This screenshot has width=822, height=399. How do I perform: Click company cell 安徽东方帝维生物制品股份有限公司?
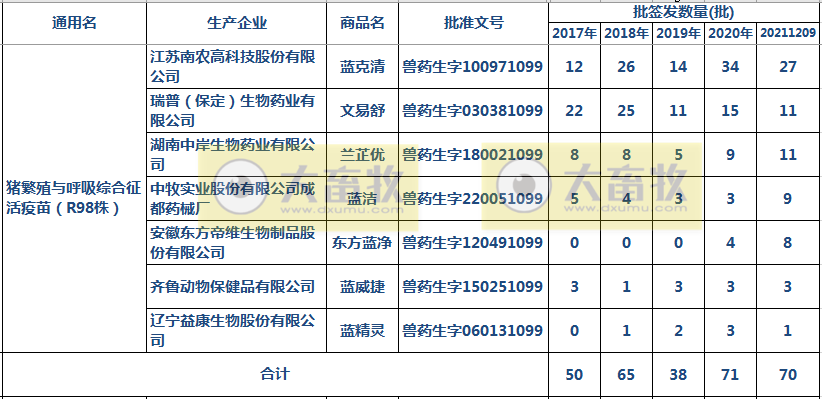[237, 243]
